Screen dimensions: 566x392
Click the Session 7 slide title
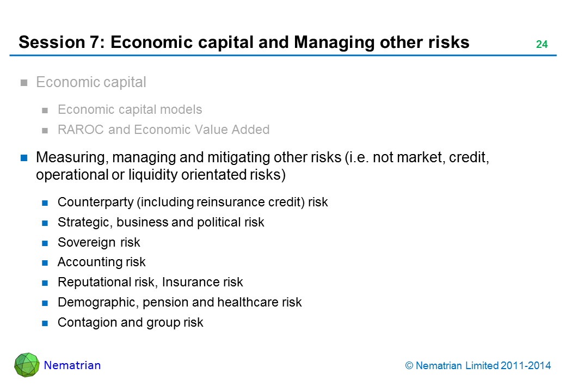point(244,42)
